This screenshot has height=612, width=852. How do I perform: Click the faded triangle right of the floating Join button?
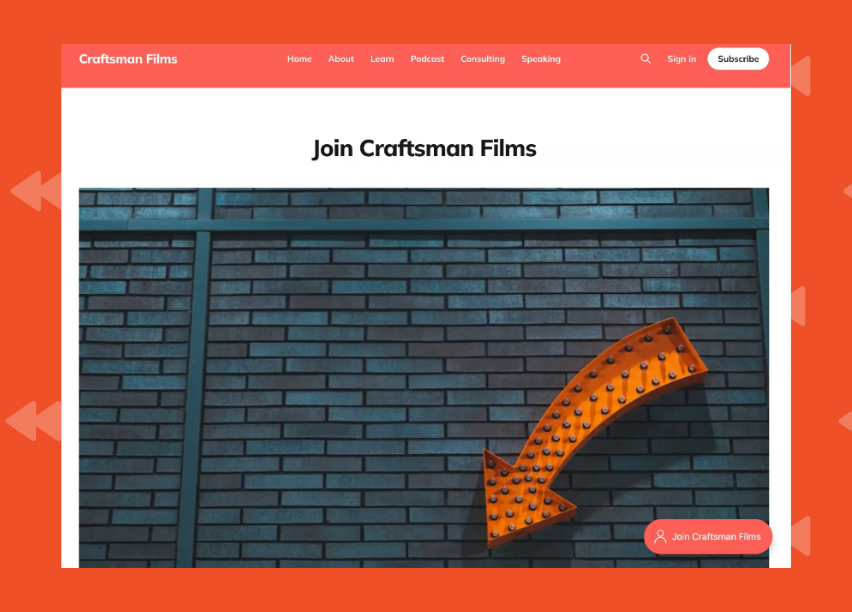pyautogui.click(x=800, y=536)
